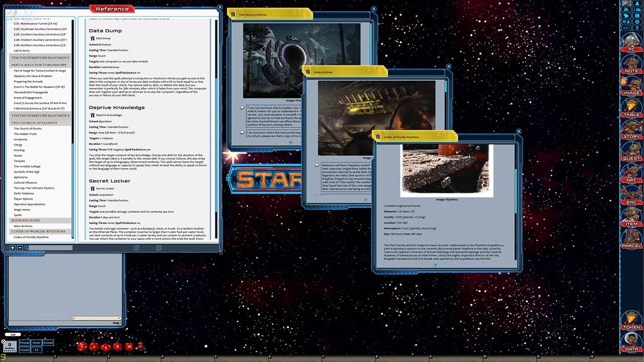This screenshot has width=644, height=362.
Task: Click the Data Dump spell link icon
Action: (x=93, y=38)
